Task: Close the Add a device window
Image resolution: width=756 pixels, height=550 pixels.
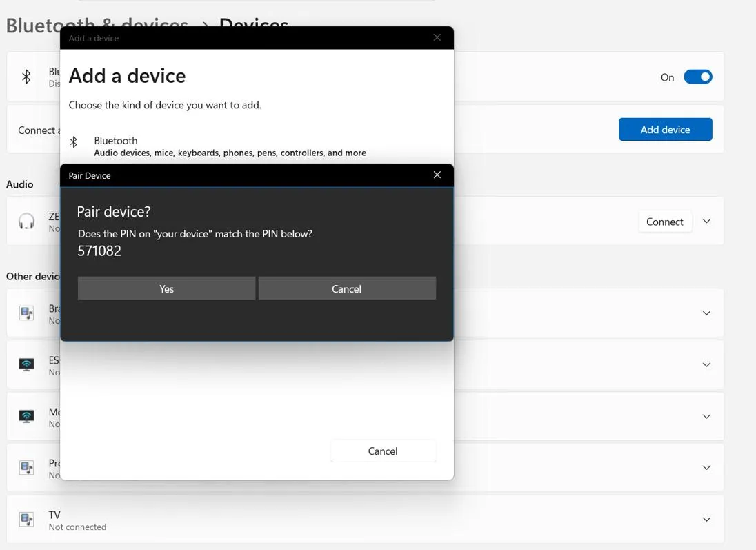Action: (x=437, y=38)
